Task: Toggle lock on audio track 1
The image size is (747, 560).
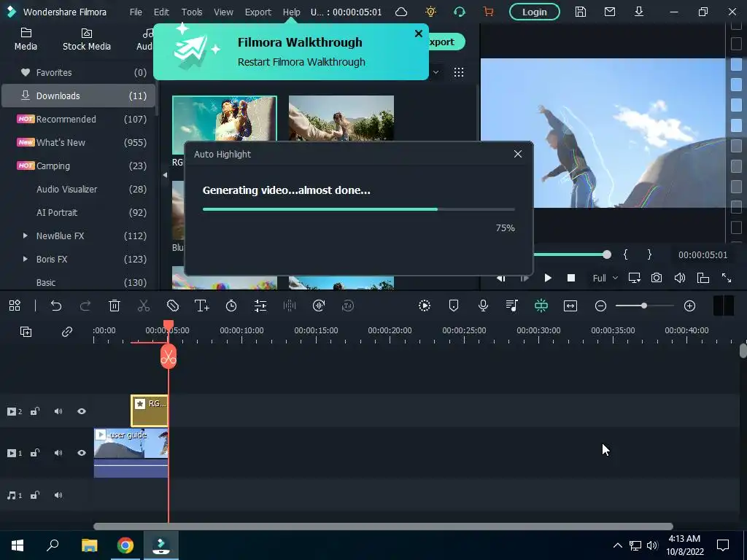Action: pos(35,495)
